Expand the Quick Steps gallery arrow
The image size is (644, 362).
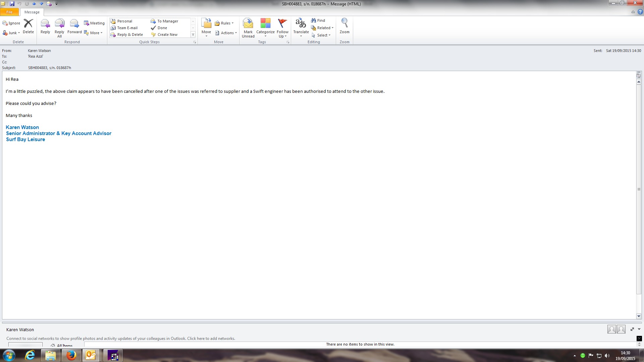(193, 35)
